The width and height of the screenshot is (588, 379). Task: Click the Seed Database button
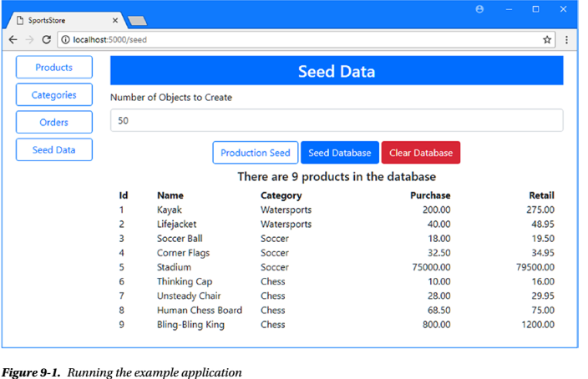coord(339,153)
